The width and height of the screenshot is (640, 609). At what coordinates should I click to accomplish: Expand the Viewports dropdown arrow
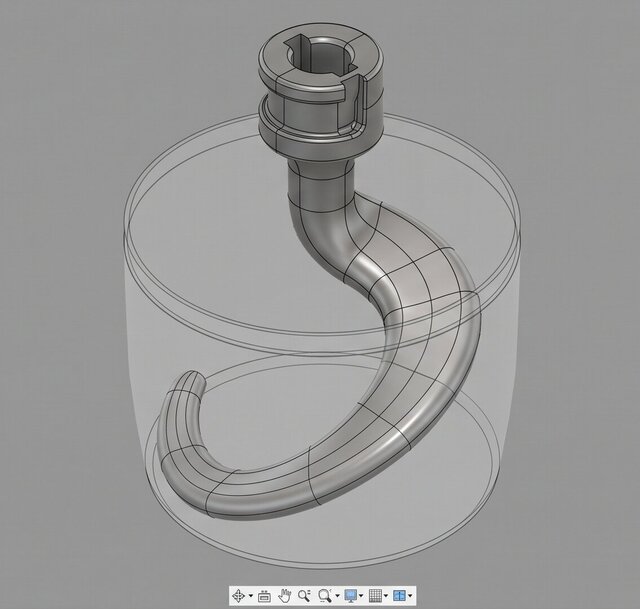[410, 596]
